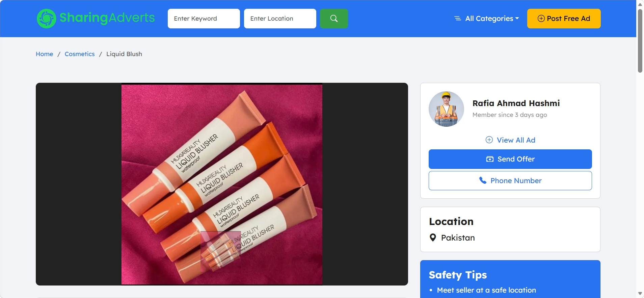Click the Safety Tips heading
This screenshot has width=644, height=298.
458,275
